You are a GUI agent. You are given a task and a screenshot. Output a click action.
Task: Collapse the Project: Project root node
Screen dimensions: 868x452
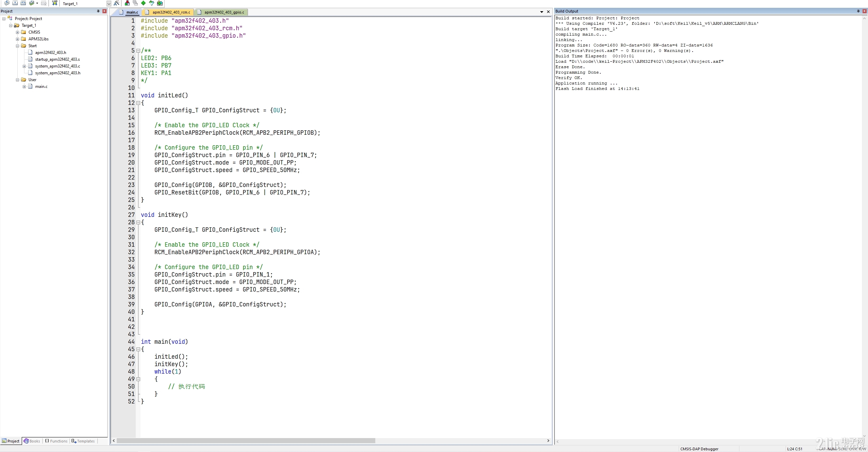4,19
